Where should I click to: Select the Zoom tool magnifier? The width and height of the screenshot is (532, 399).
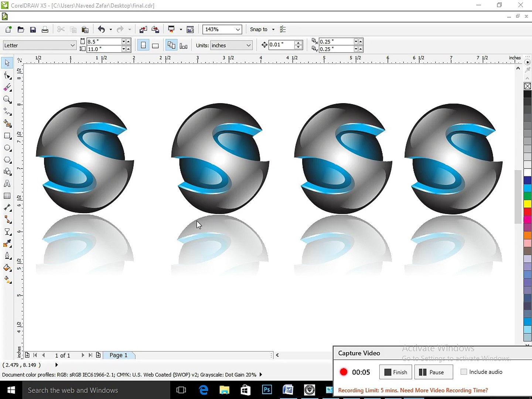[x=7, y=99]
